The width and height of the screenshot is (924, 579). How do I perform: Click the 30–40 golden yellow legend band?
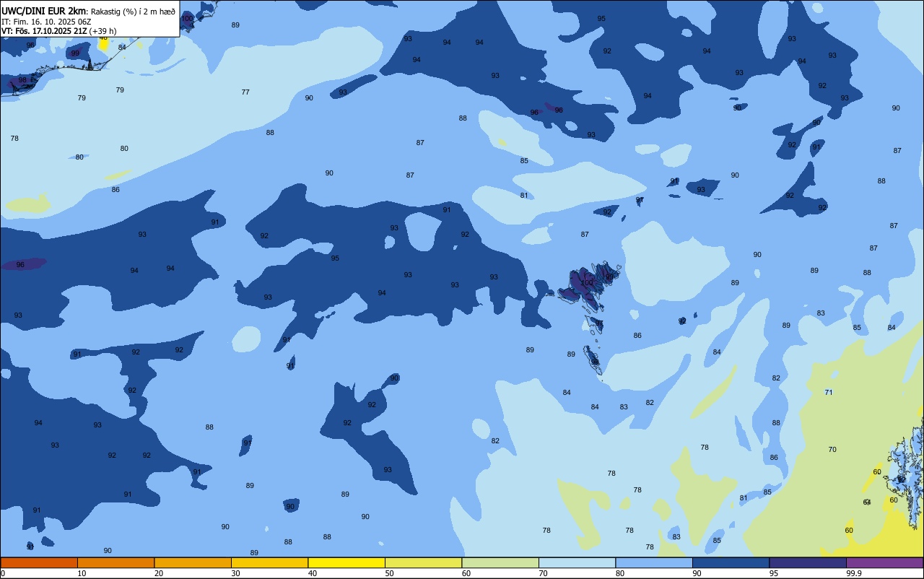(x=269, y=562)
